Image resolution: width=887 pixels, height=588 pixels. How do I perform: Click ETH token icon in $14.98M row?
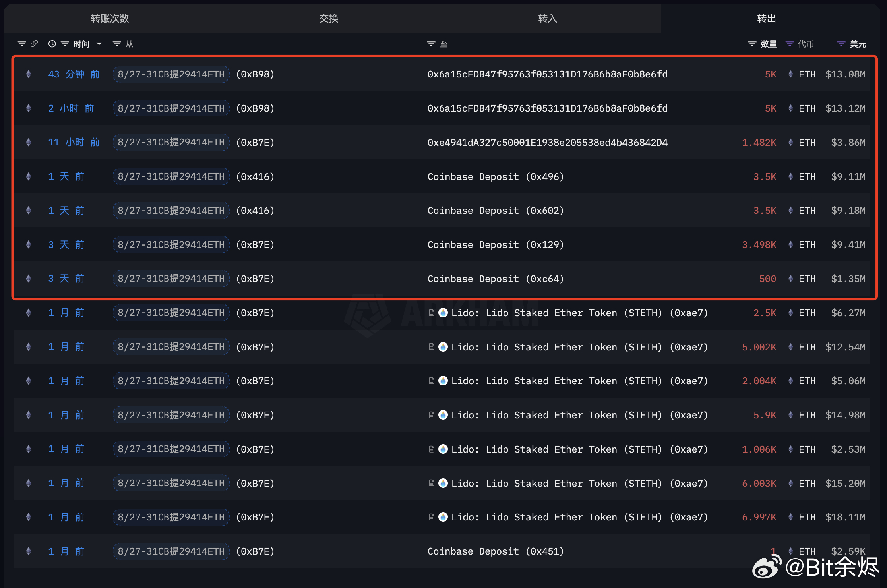point(790,415)
